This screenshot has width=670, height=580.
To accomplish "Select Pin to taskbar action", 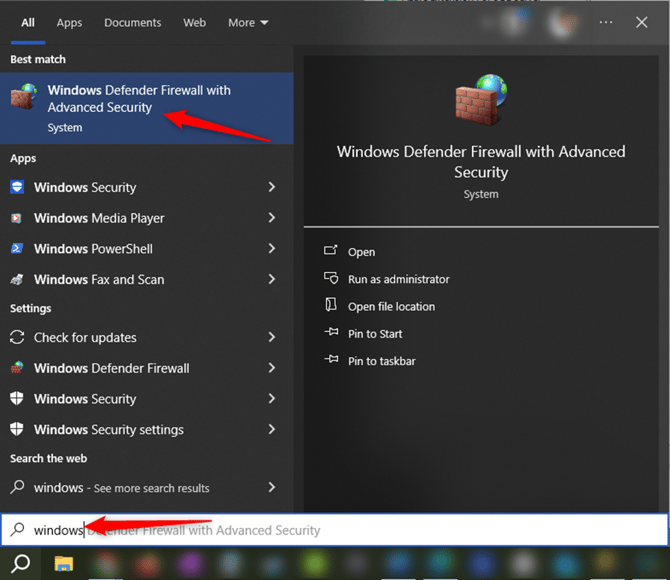I will pyautogui.click(x=381, y=361).
